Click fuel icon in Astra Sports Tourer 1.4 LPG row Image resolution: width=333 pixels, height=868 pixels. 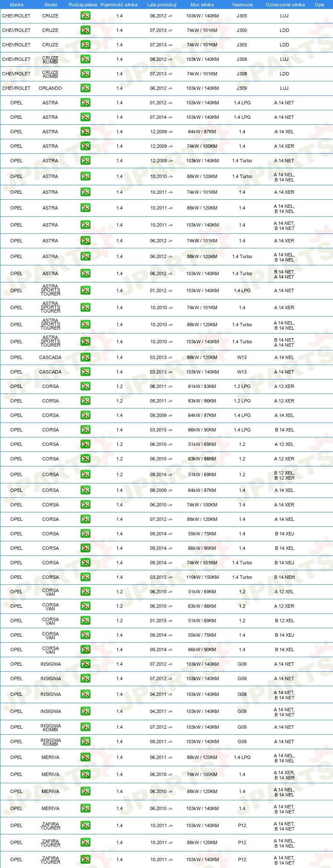pyautogui.click(x=85, y=290)
